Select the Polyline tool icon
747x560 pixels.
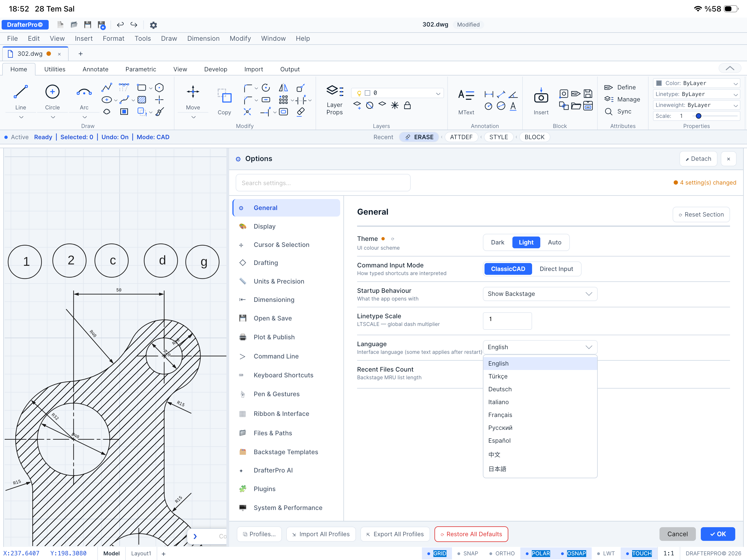[x=107, y=87]
